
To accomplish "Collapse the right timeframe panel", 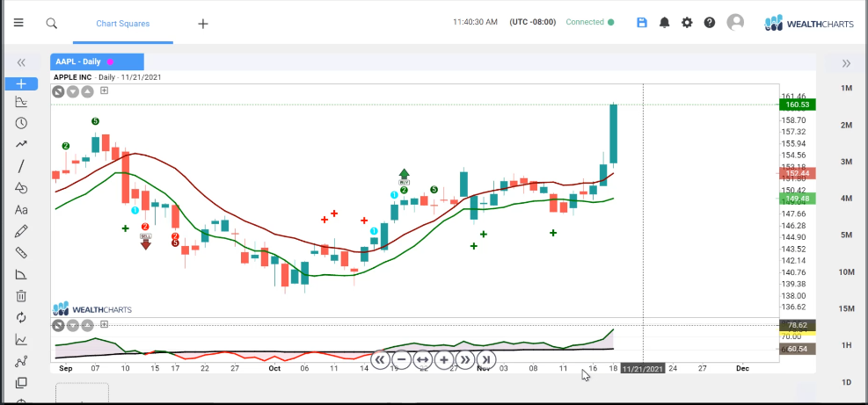I will (846, 63).
